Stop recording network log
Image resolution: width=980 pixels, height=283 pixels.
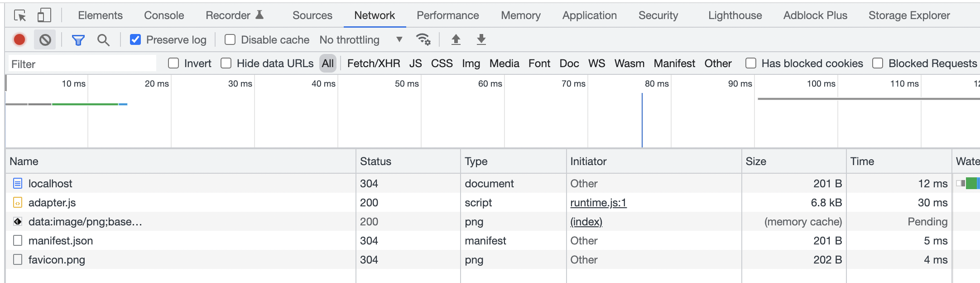pyautogui.click(x=19, y=40)
